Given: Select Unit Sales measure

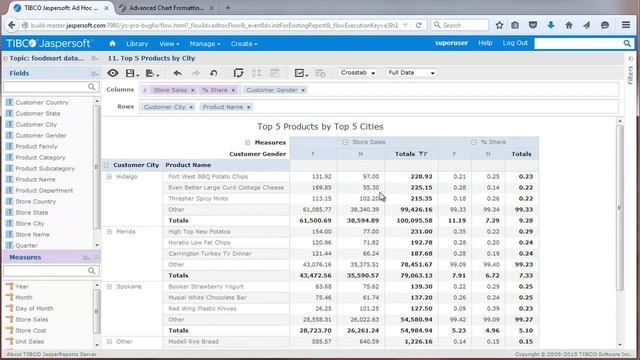Looking at the screenshot, I should pyautogui.click(x=29, y=342).
